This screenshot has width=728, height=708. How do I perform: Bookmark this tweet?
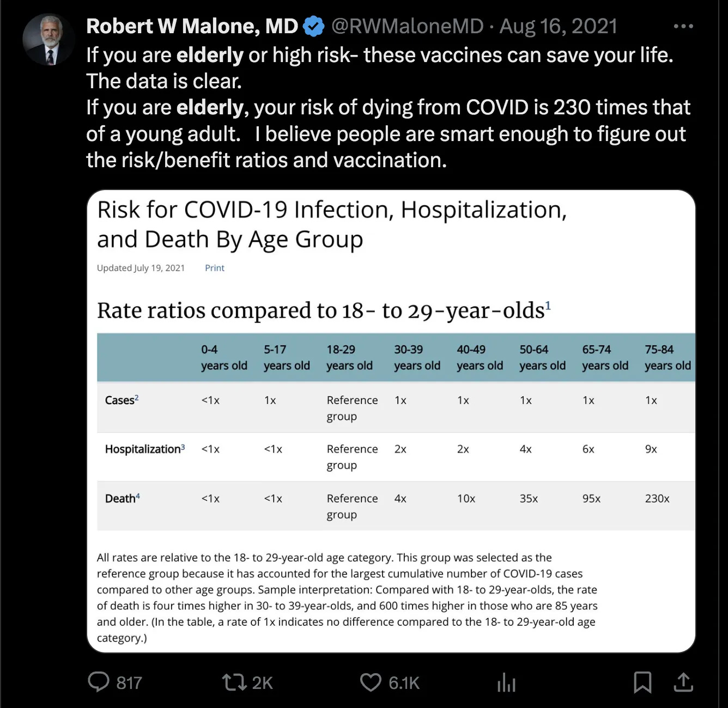(x=642, y=682)
